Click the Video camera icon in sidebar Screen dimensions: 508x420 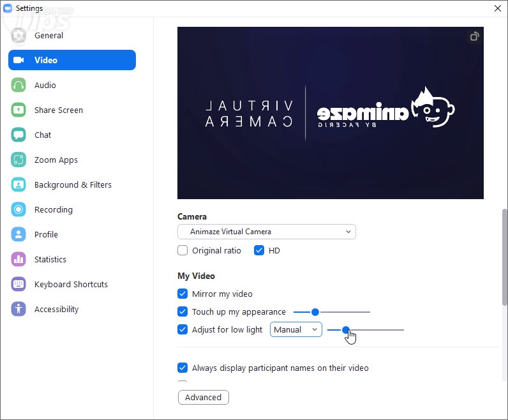coord(19,60)
